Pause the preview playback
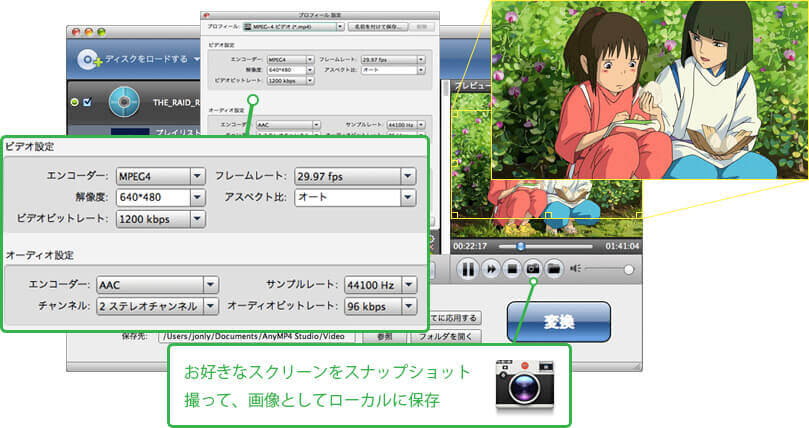Image resolution: width=809 pixels, height=428 pixels. [468, 269]
